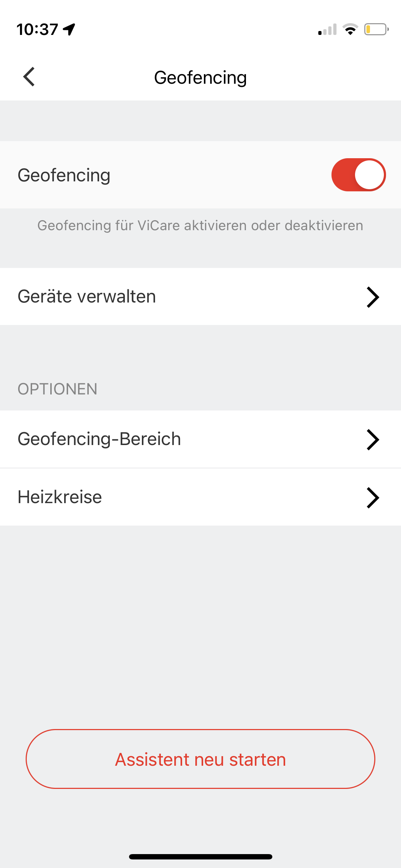Tap the OPTIONEN section header
Viewport: 401px width, 868px height.
click(57, 389)
